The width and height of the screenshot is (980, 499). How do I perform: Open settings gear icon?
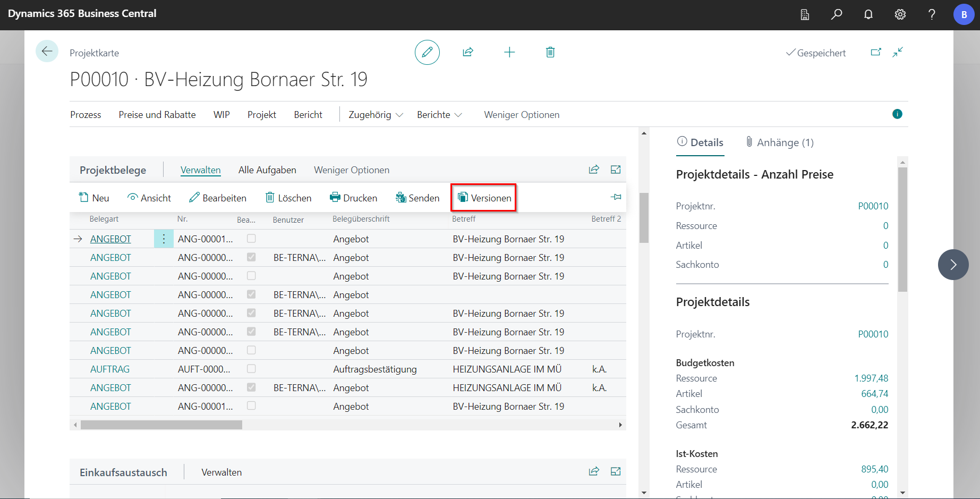[900, 14]
